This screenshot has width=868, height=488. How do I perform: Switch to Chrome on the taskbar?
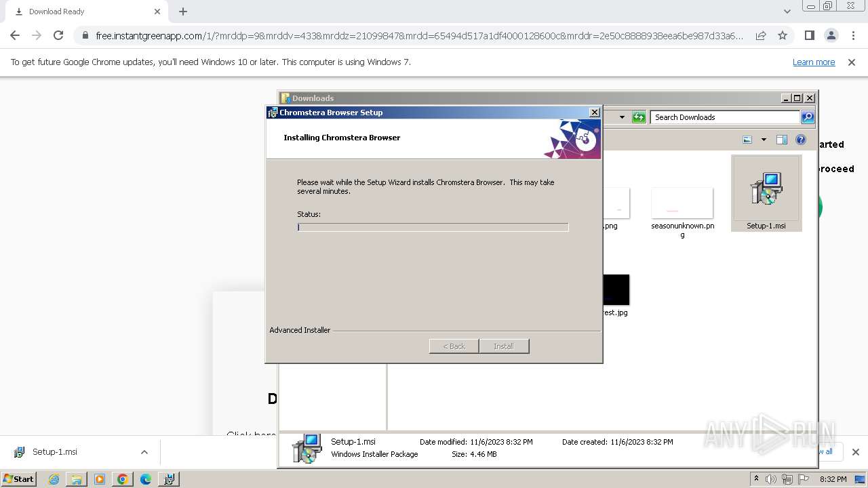[123, 479]
